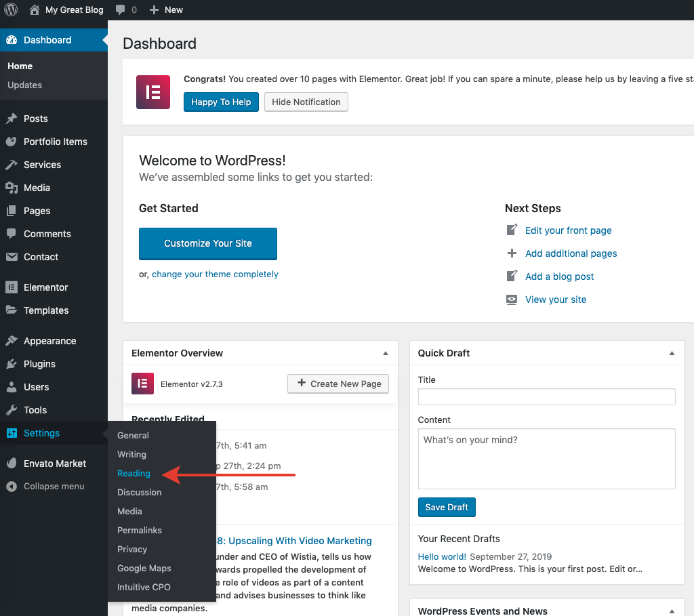The width and height of the screenshot is (694, 616).
Task: Click the Posts pushpin icon in sidebar
Action: point(12,119)
